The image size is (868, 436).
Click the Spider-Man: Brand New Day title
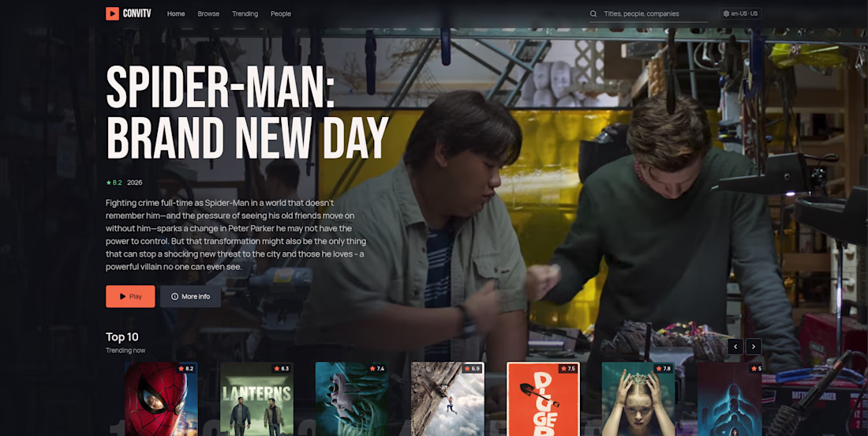point(247,114)
